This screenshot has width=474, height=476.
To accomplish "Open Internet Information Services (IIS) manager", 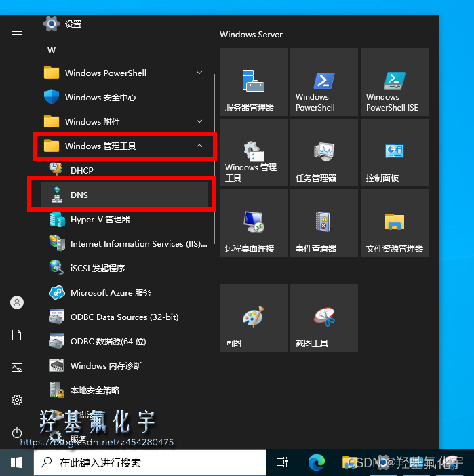I will 124,243.
